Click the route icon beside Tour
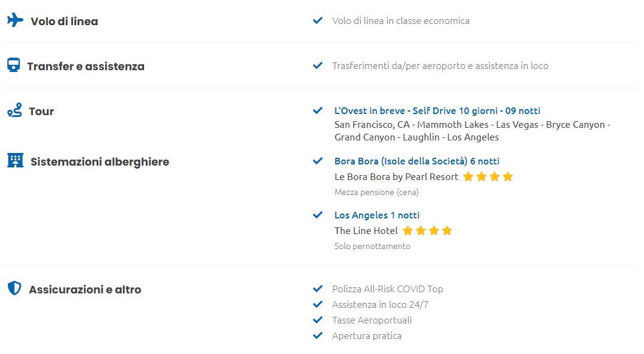The image size is (644, 354). point(15,110)
